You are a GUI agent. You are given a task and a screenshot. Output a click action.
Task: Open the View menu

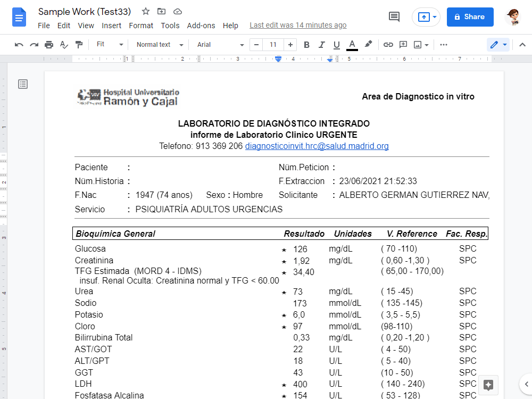click(86, 26)
